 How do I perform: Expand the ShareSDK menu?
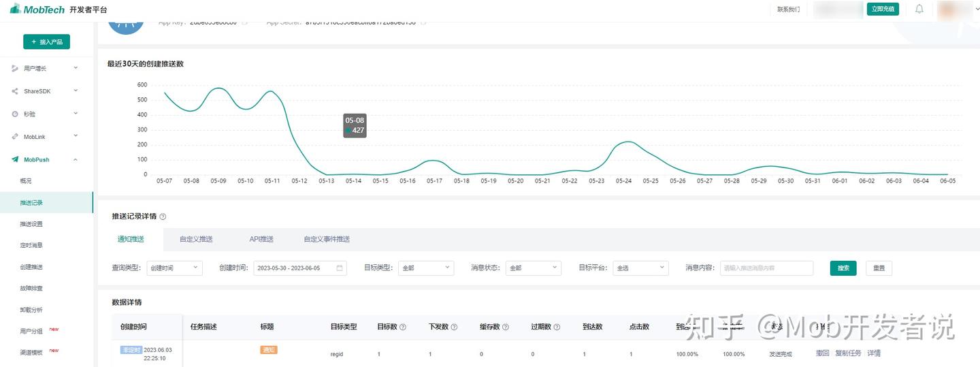[76, 91]
